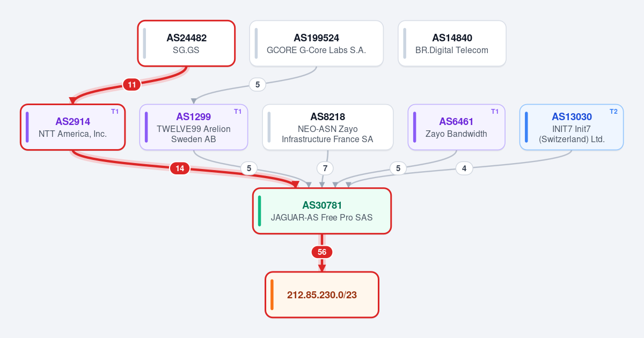Open the AS13030 INIT7 node
Image resolution: width=644 pixels, height=338 pixels.
coord(572,127)
